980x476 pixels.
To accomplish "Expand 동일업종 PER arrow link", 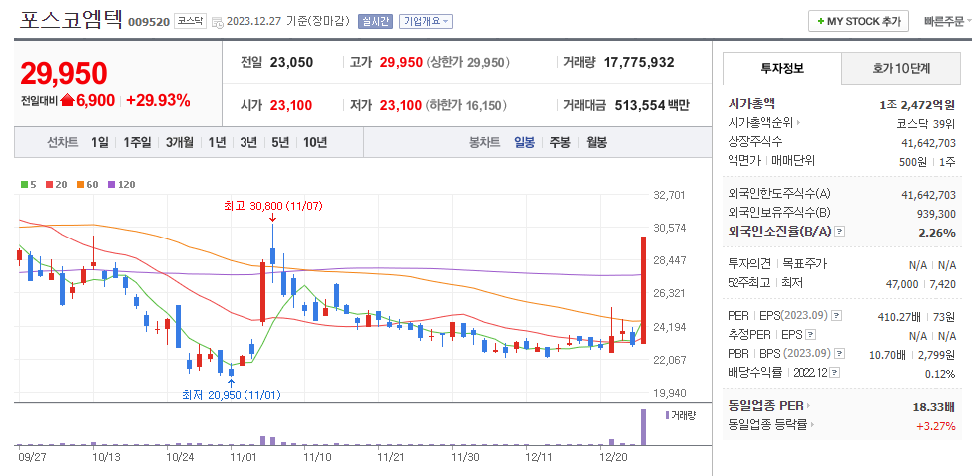I will (x=808, y=407).
